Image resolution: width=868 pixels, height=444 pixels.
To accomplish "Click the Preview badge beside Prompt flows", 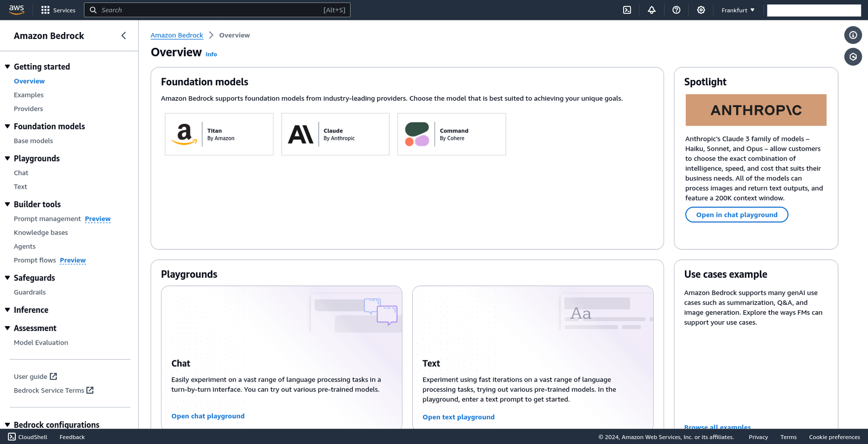I will pos(73,261).
